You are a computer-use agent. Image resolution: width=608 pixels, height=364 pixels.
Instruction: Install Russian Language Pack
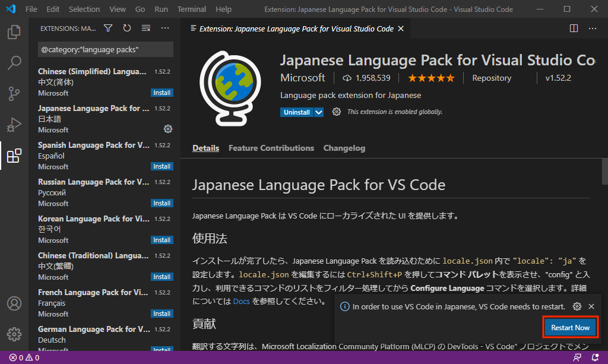[x=161, y=203]
